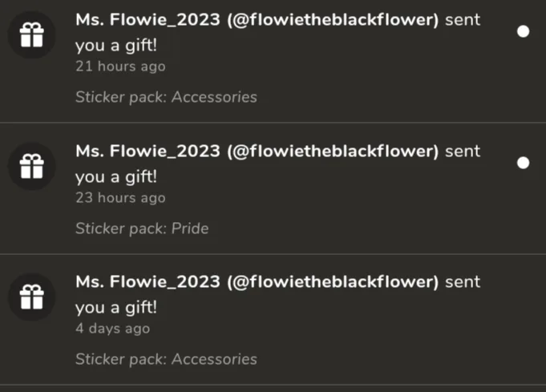Screen dimensions: 546x392
Task: Open sender name in the 4 days ago notification
Action: 257,281
